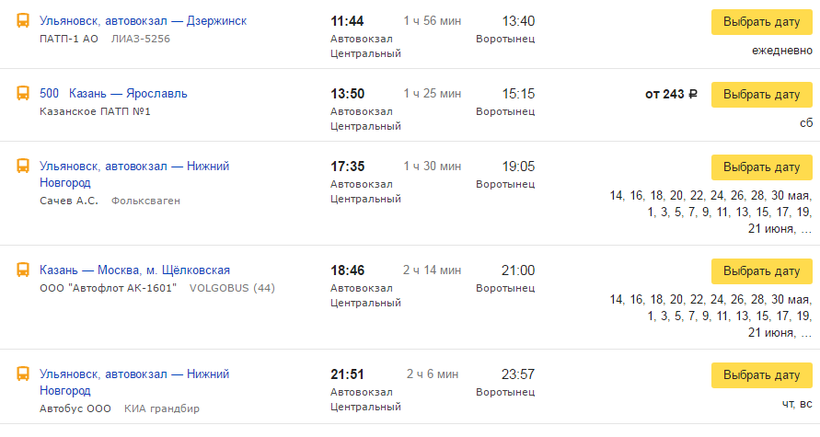
Task: Open the 21:51 Ульяновск — Нижний Новгород link
Action: click(134, 382)
